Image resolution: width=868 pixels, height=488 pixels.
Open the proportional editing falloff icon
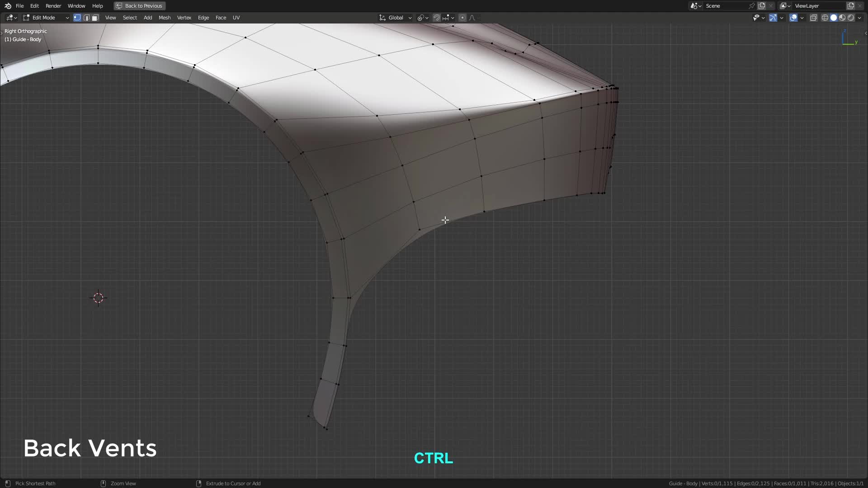[x=473, y=18]
